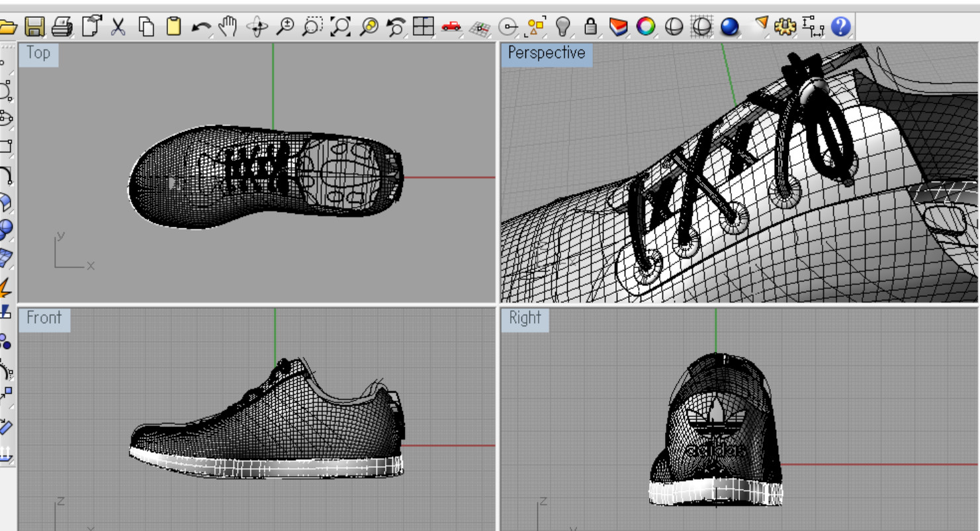Zoom Extents in the viewport

(x=340, y=26)
